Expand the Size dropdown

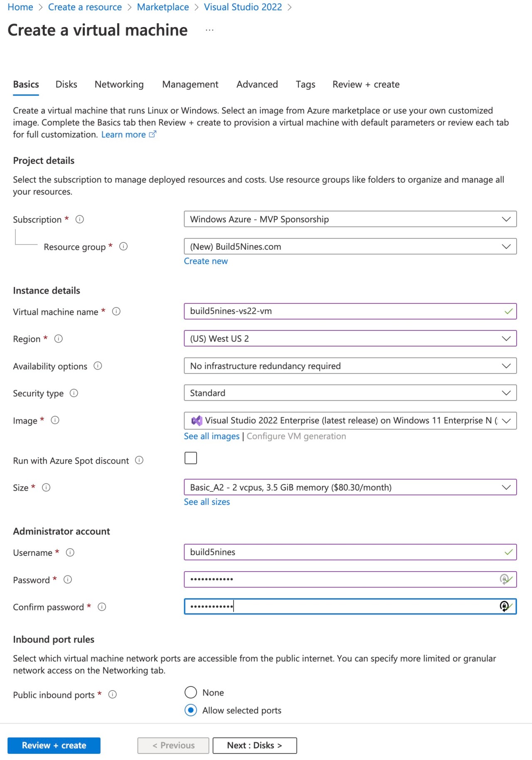coord(505,487)
